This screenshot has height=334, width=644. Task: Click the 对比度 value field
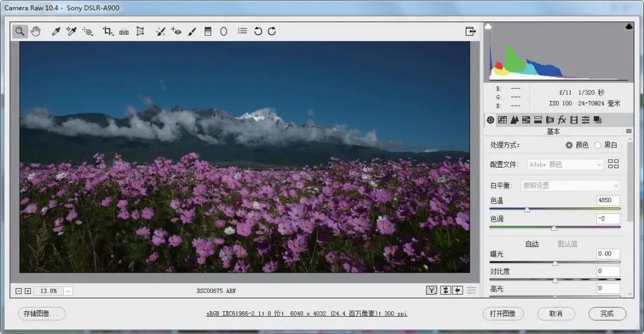[608, 271]
